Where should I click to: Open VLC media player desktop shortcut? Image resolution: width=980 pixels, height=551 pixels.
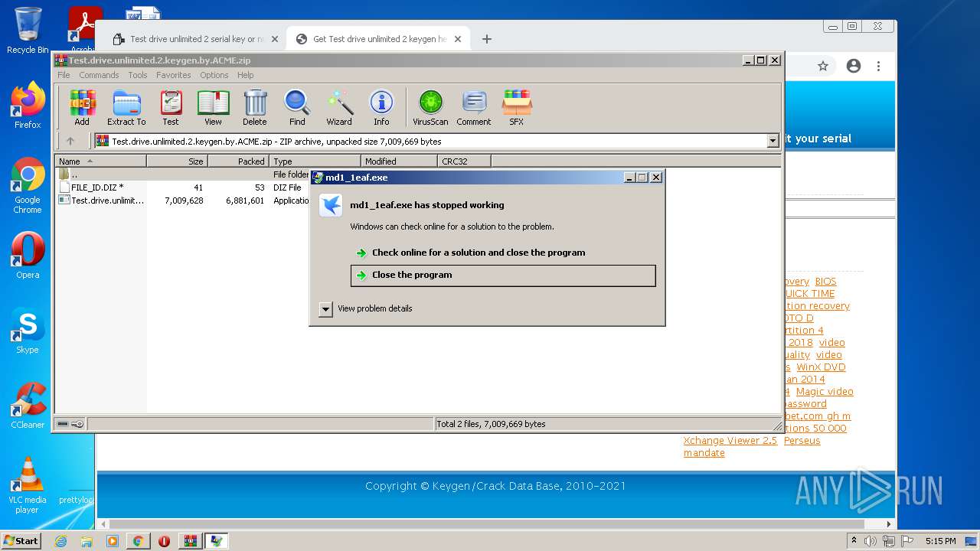(x=28, y=485)
